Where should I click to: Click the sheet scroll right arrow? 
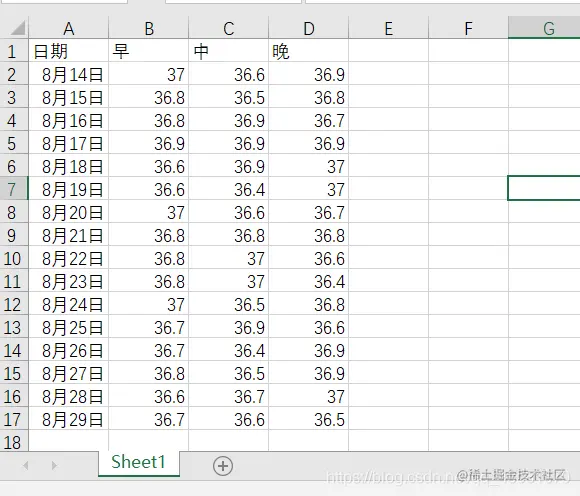(54, 465)
